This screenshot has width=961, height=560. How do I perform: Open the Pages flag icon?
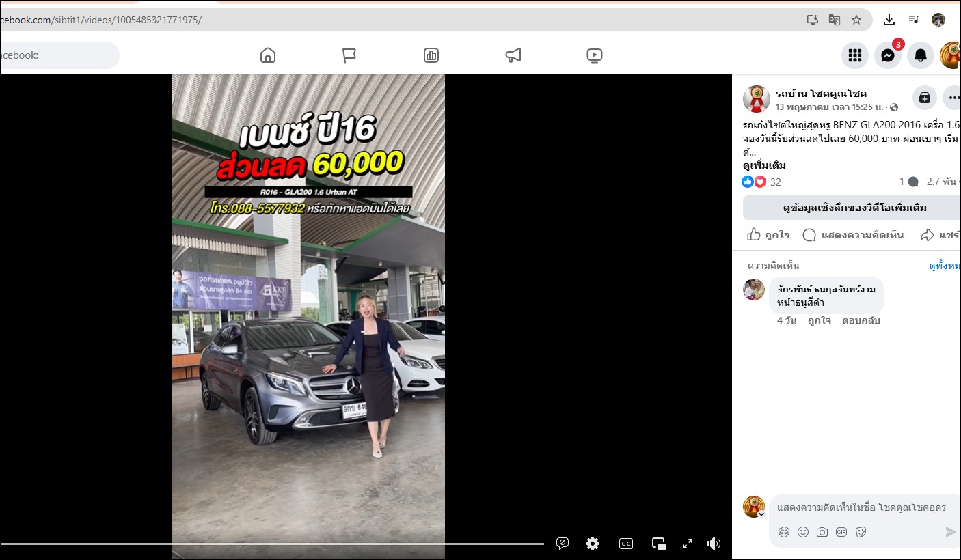[x=349, y=55]
